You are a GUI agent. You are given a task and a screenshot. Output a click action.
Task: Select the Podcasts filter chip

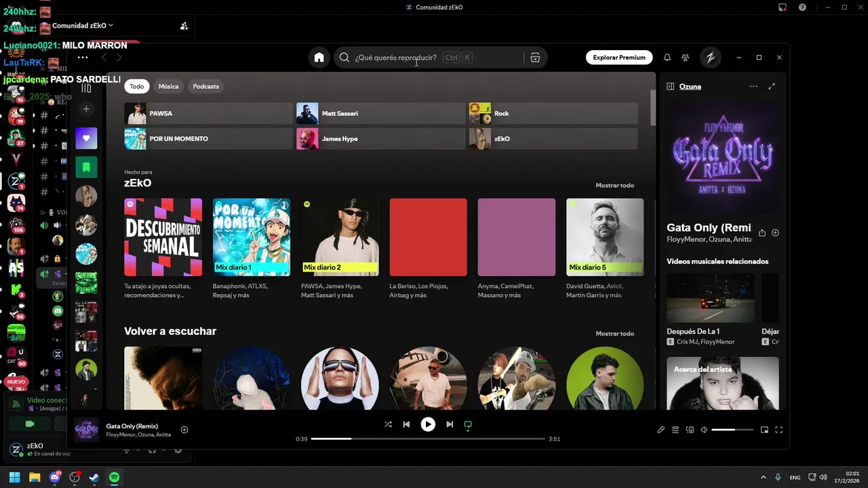point(206,86)
